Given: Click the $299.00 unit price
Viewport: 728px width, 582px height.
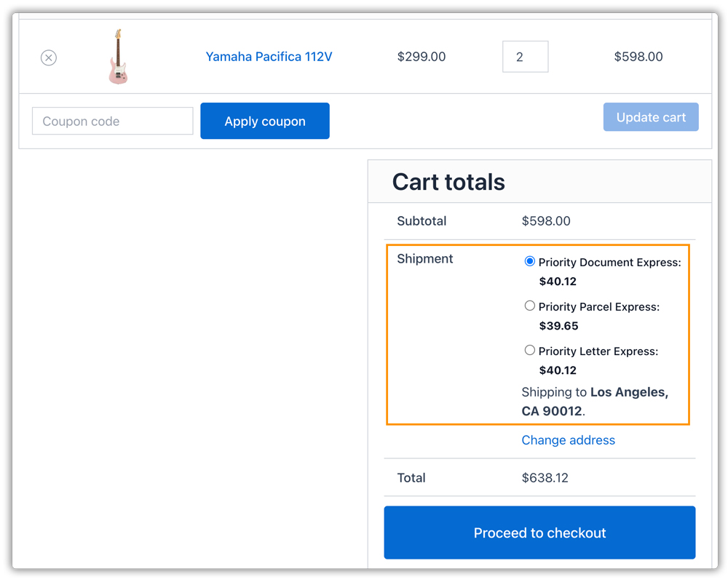Looking at the screenshot, I should tap(421, 57).
